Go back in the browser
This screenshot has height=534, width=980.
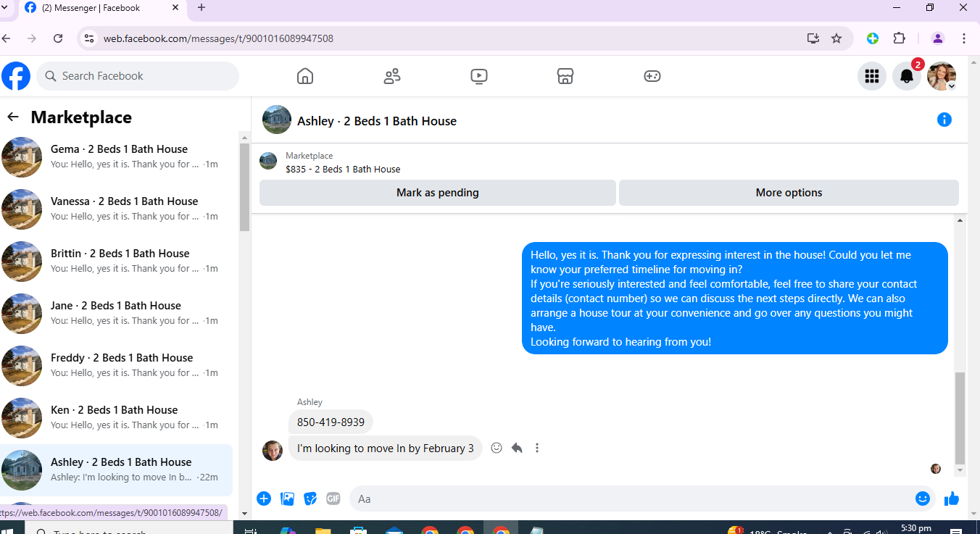click(x=7, y=38)
